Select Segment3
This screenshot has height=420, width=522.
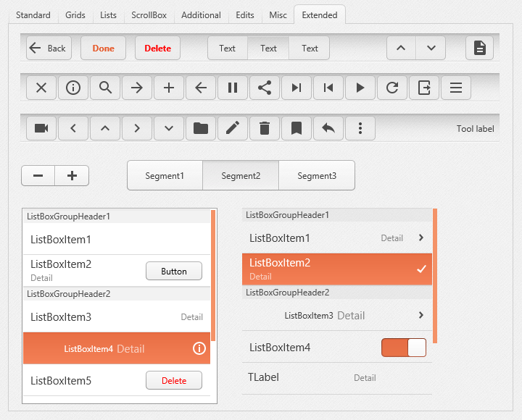317,175
